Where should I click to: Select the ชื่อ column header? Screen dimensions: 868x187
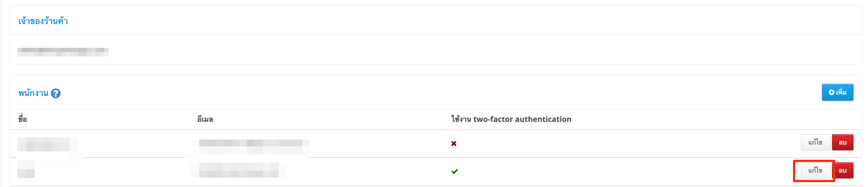point(23,119)
